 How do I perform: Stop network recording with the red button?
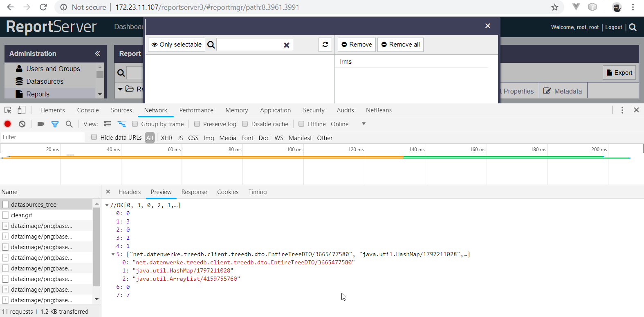pos(7,124)
